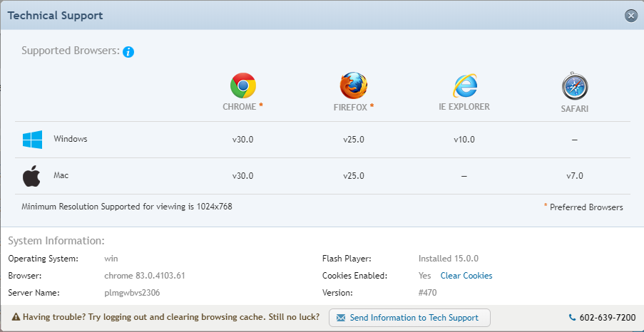The width and height of the screenshot is (644, 332).
Task: Click the Operating System value win
Action: click(x=111, y=259)
